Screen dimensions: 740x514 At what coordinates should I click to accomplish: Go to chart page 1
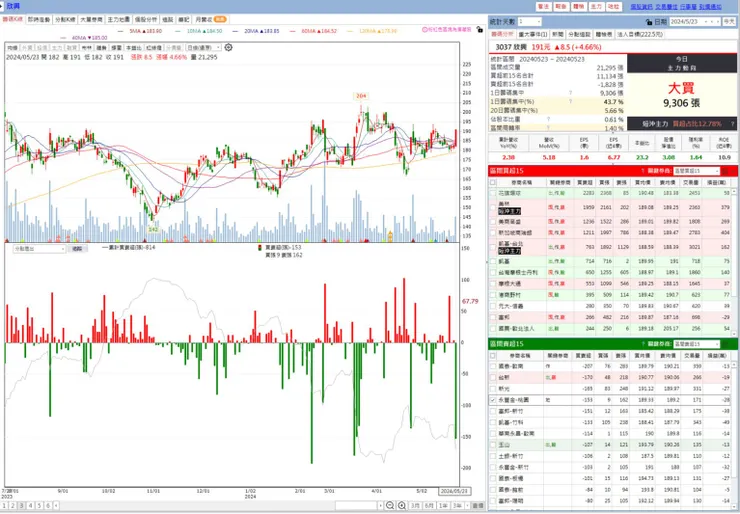click(4, 506)
